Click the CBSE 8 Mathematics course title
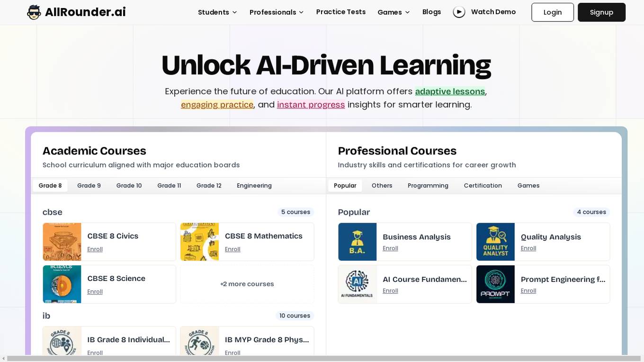This screenshot has width=644, height=362. (263, 236)
